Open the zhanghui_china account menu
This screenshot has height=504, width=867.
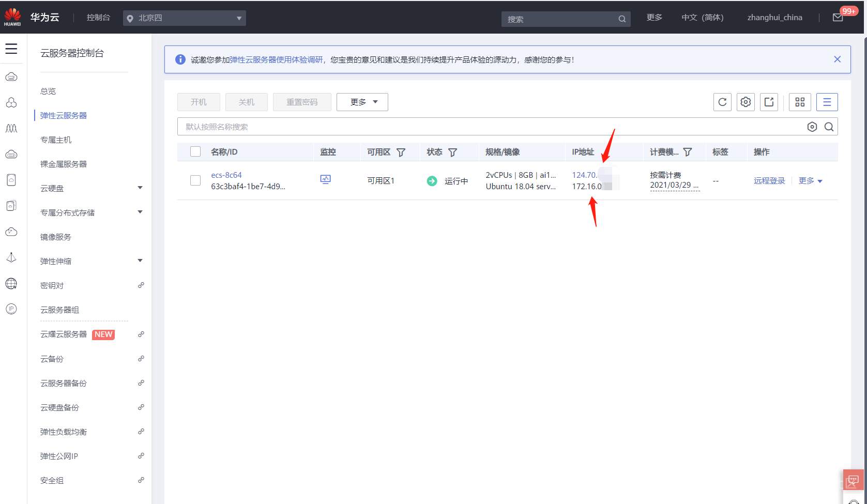click(x=775, y=18)
